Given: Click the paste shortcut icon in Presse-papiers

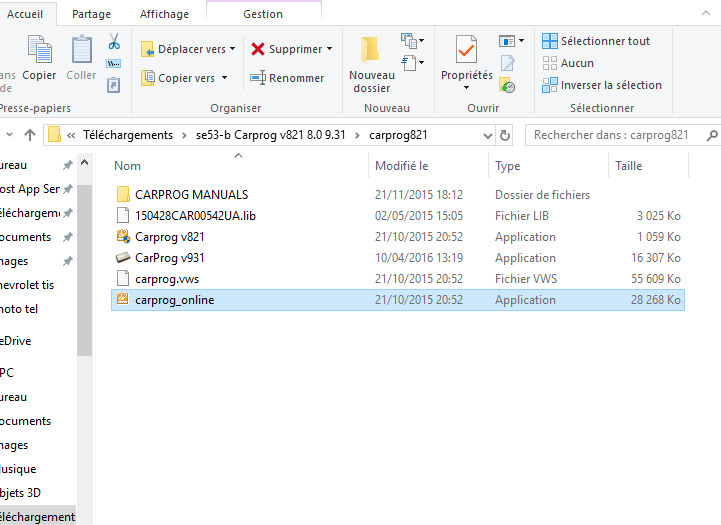Looking at the screenshot, I should click(x=114, y=85).
